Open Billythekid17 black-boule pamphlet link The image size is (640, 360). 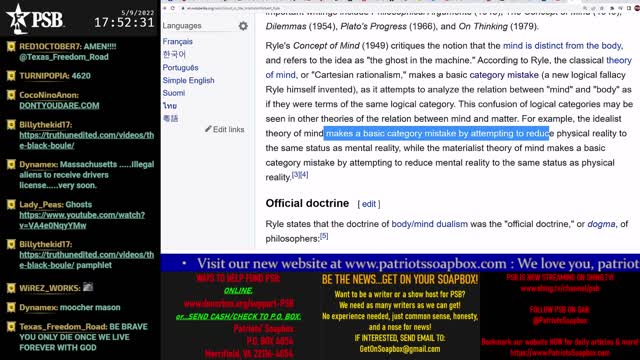87,260
